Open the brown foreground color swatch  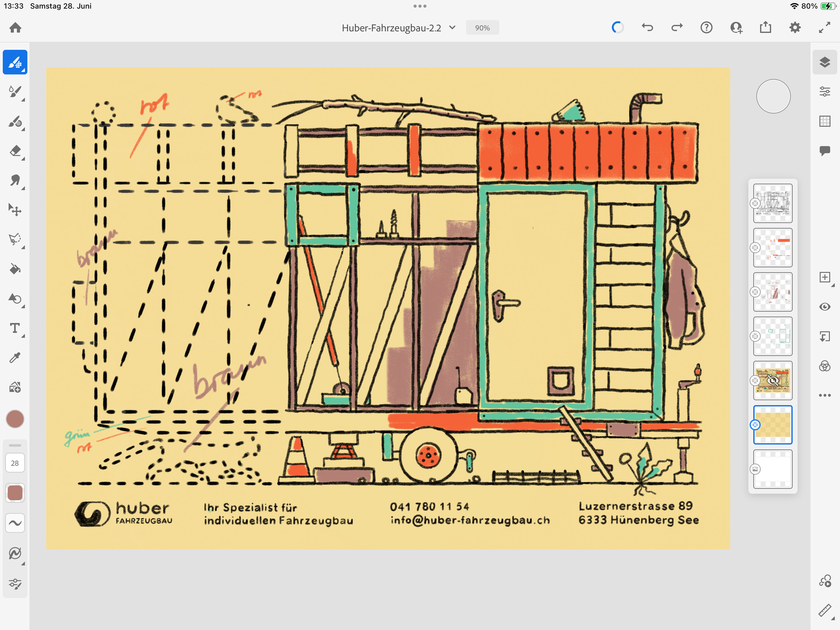point(15,419)
